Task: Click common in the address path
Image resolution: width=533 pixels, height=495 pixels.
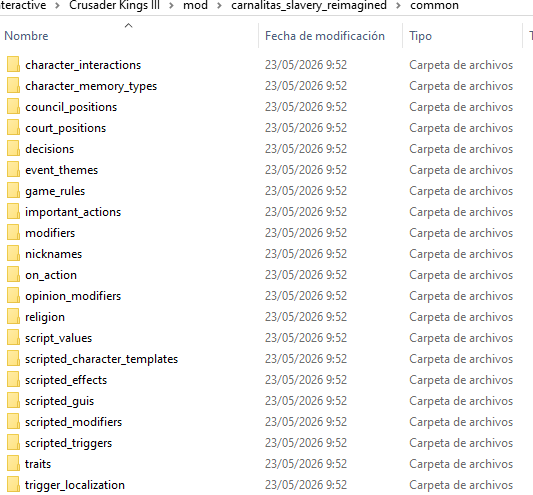Action: (x=434, y=5)
